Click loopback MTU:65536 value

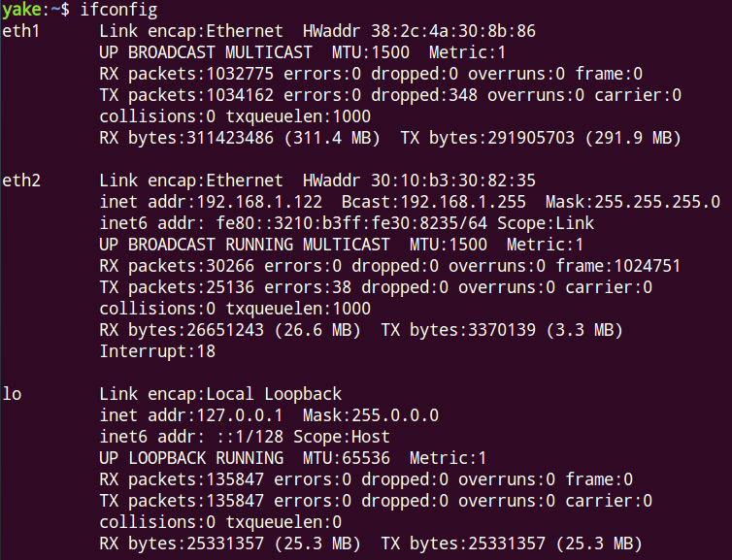click(x=346, y=458)
